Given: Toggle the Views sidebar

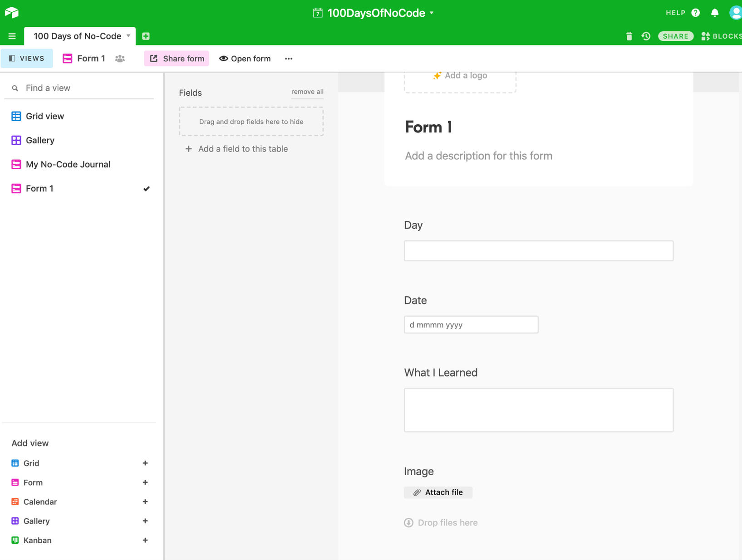Looking at the screenshot, I should click(x=27, y=59).
